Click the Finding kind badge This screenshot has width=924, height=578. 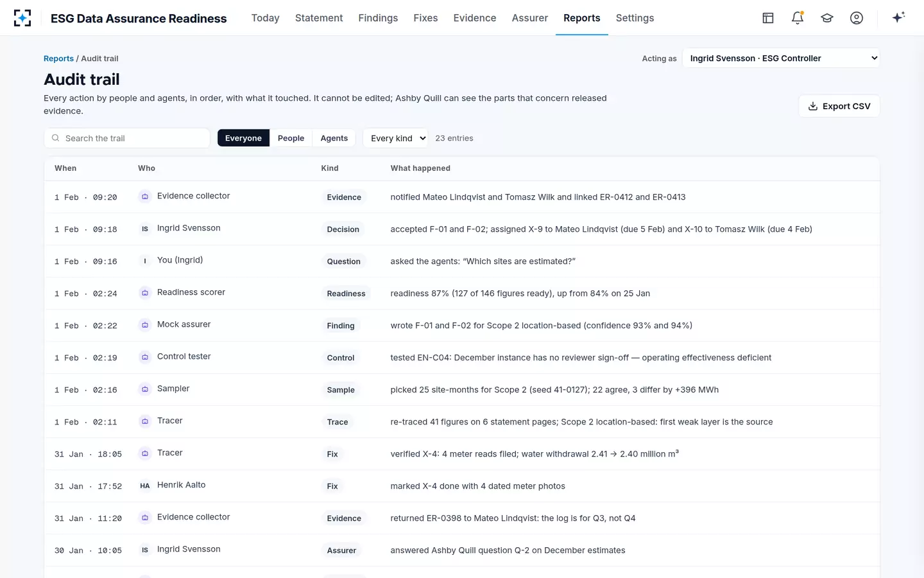(341, 326)
